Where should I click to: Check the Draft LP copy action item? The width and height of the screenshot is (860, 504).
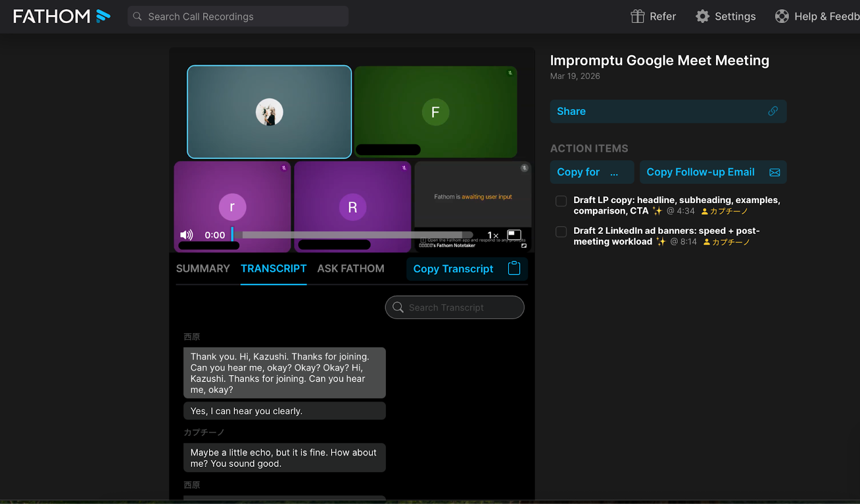(x=561, y=201)
